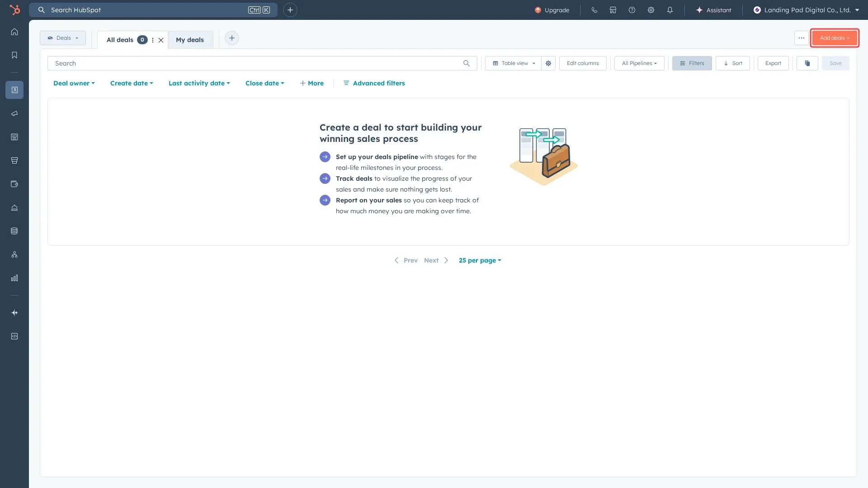Open the Bookmarks sidebar icon
Image resolution: width=868 pixels, height=488 pixels.
pyautogui.click(x=14, y=55)
